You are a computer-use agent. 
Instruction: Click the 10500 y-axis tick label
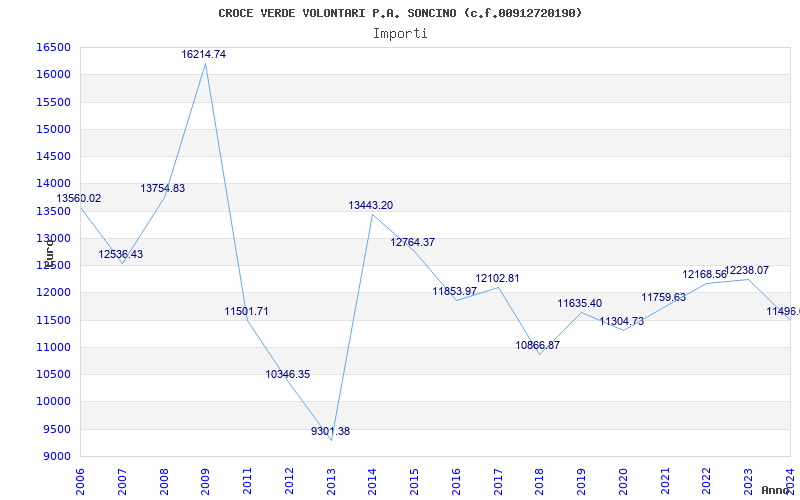coord(53,374)
